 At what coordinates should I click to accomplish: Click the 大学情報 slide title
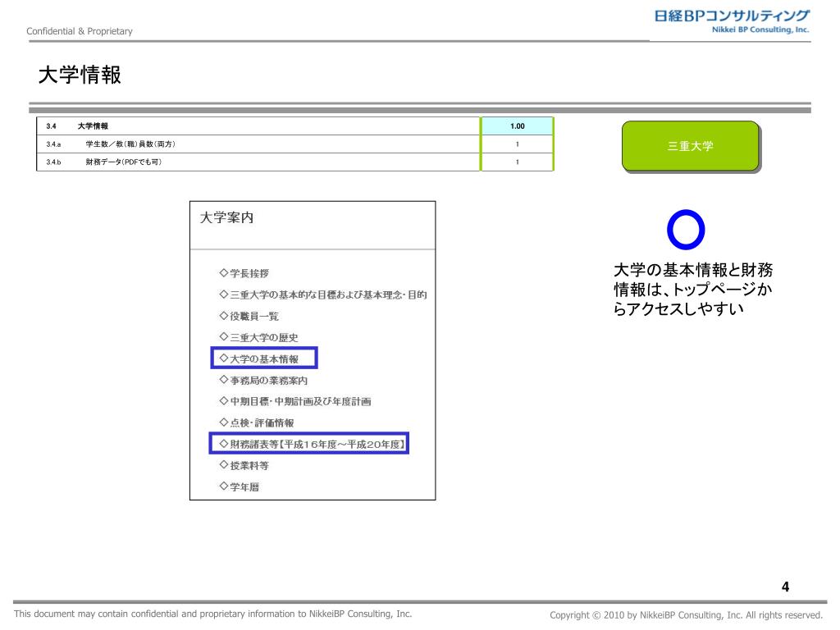(80, 75)
